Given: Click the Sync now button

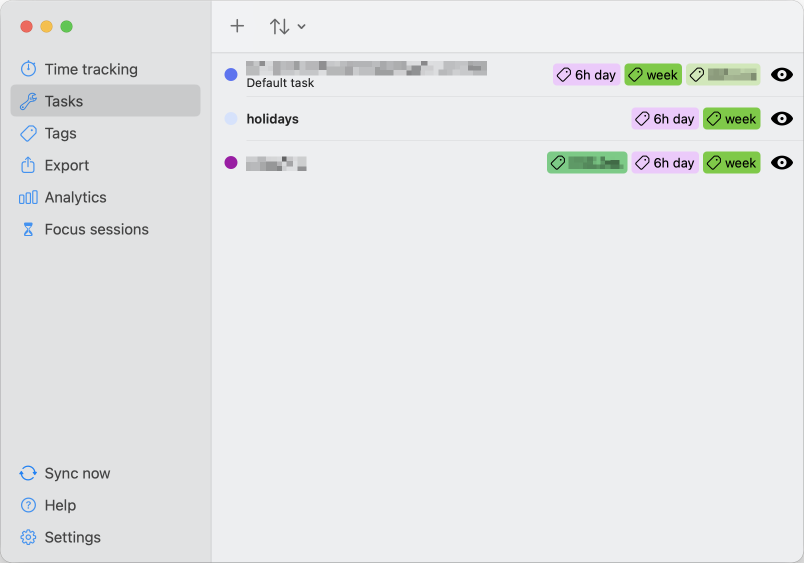Looking at the screenshot, I should pos(77,473).
